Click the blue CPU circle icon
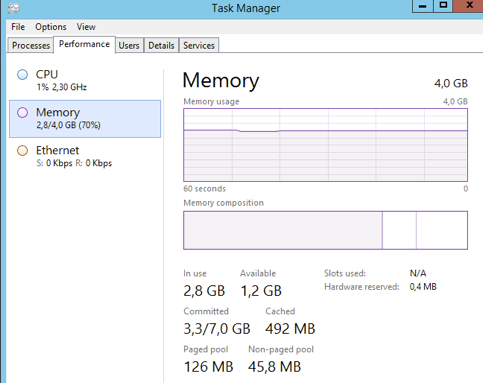Screen dimensions: 483x383 pos(22,74)
